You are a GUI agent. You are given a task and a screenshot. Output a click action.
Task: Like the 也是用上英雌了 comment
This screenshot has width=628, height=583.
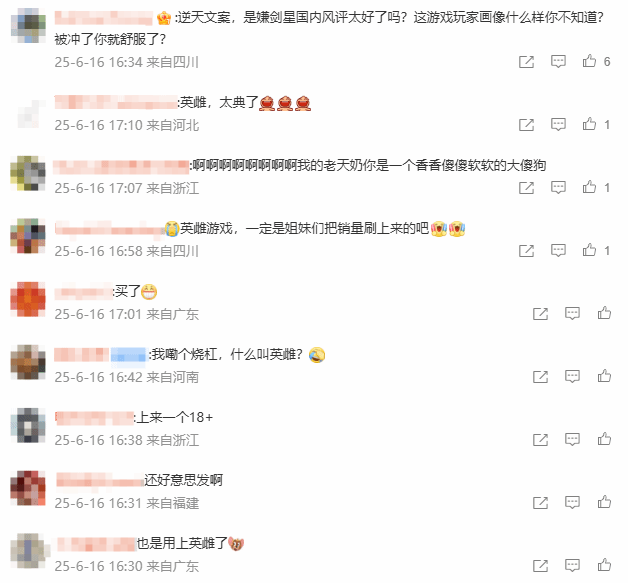click(x=604, y=565)
